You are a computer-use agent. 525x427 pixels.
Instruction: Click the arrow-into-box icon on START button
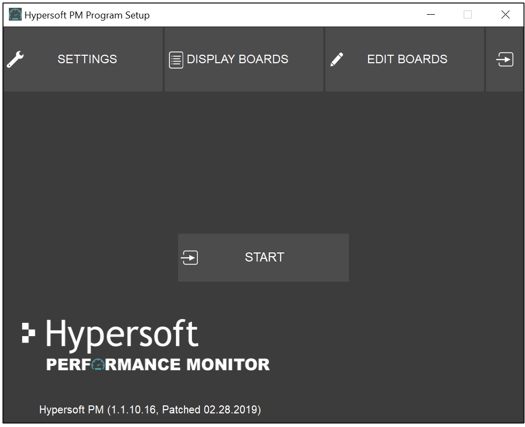coord(190,258)
